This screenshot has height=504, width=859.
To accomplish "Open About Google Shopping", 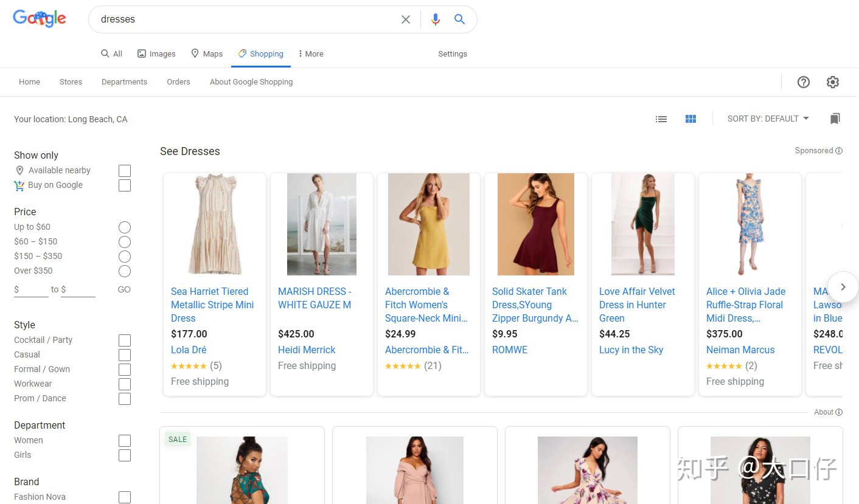I will (x=251, y=82).
